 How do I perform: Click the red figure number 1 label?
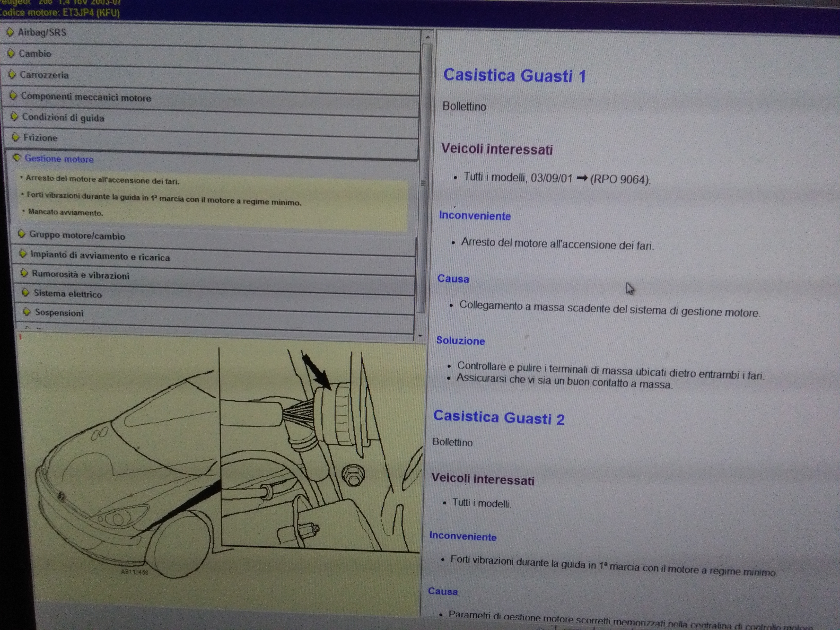(20, 337)
